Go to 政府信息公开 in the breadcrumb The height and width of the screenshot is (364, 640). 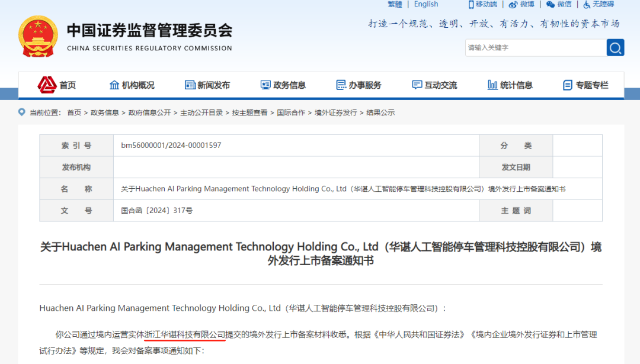pyautogui.click(x=149, y=112)
